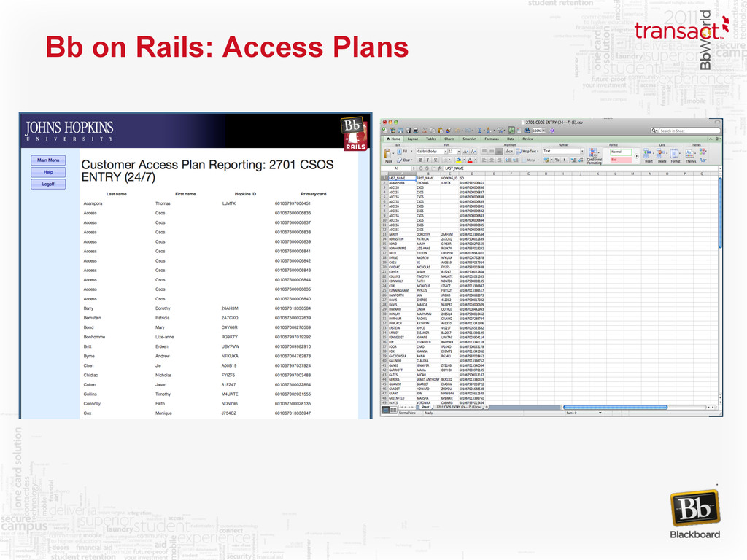The image size is (747, 560).
Task: Open Help in the Johns Hopkins sidebar
Action: click(x=48, y=172)
